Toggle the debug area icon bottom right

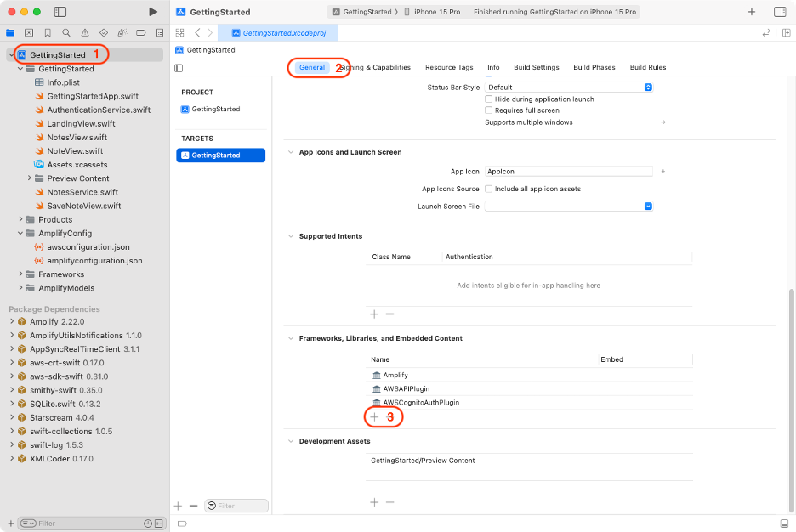coord(784,524)
